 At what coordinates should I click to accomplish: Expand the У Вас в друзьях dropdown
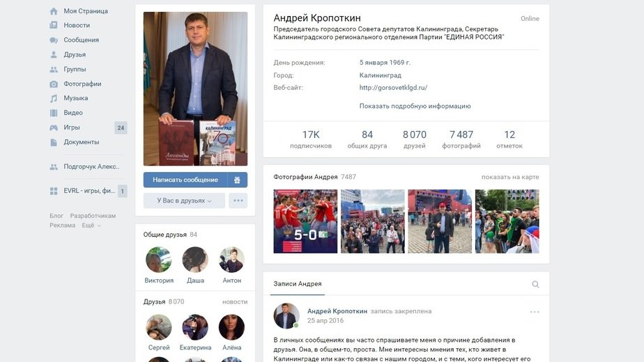tap(185, 200)
